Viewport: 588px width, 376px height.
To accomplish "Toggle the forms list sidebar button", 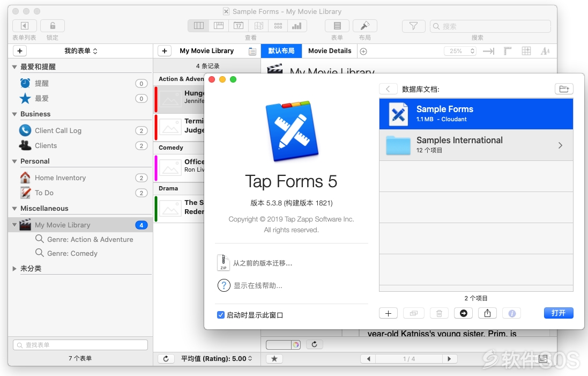I will pyautogui.click(x=24, y=26).
